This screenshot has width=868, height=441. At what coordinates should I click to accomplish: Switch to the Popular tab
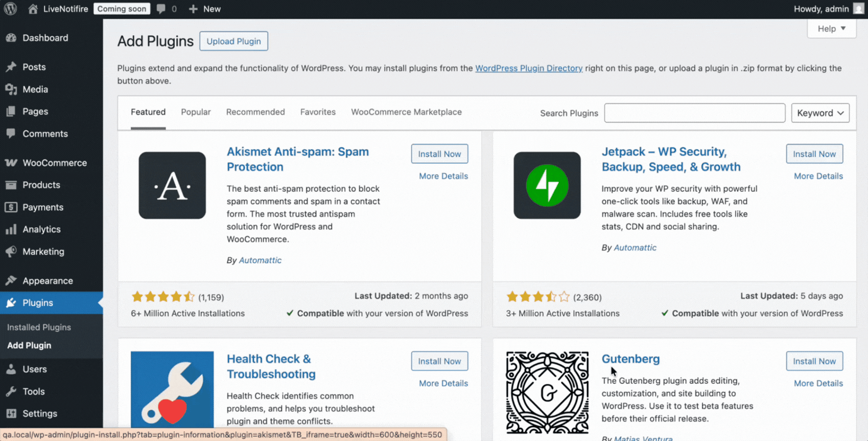[x=196, y=112]
